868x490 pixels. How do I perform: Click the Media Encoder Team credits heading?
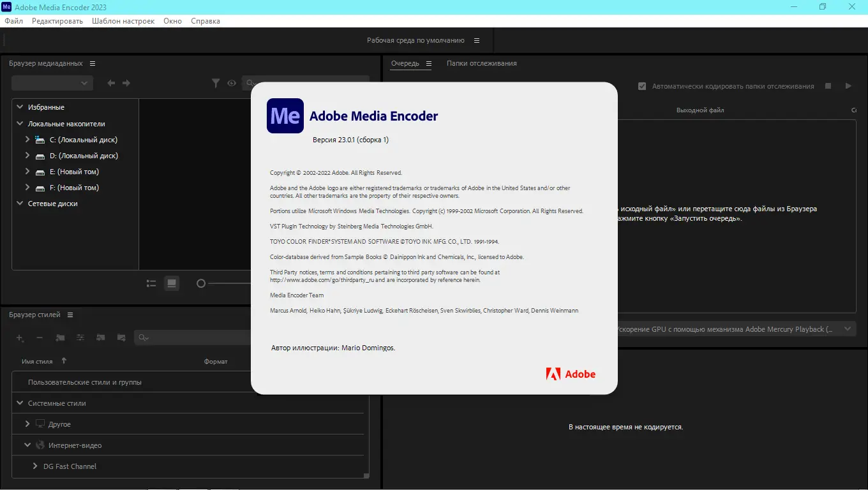tap(297, 295)
